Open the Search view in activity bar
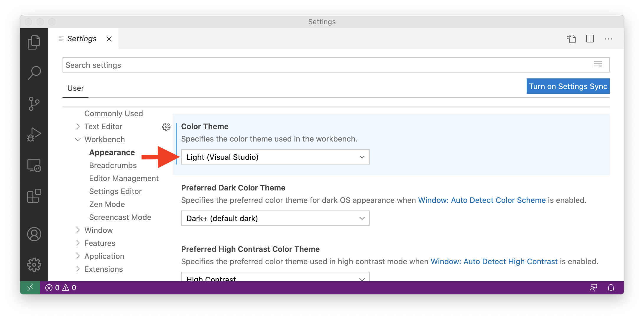 pyautogui.click(x=34, y=73)
